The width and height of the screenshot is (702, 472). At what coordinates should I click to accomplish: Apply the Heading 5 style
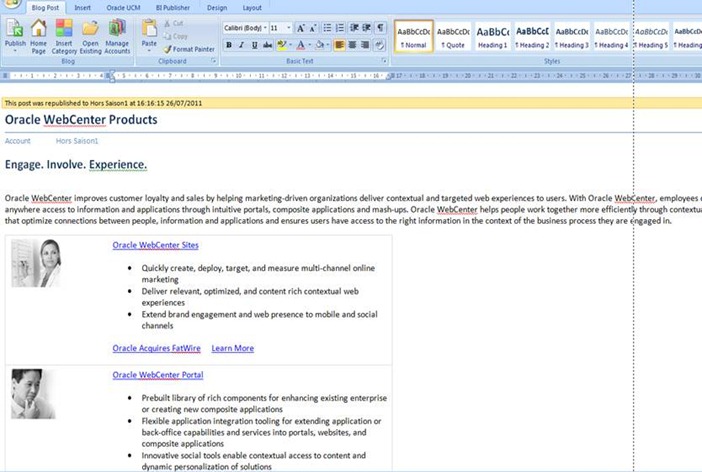pos(651,37)
